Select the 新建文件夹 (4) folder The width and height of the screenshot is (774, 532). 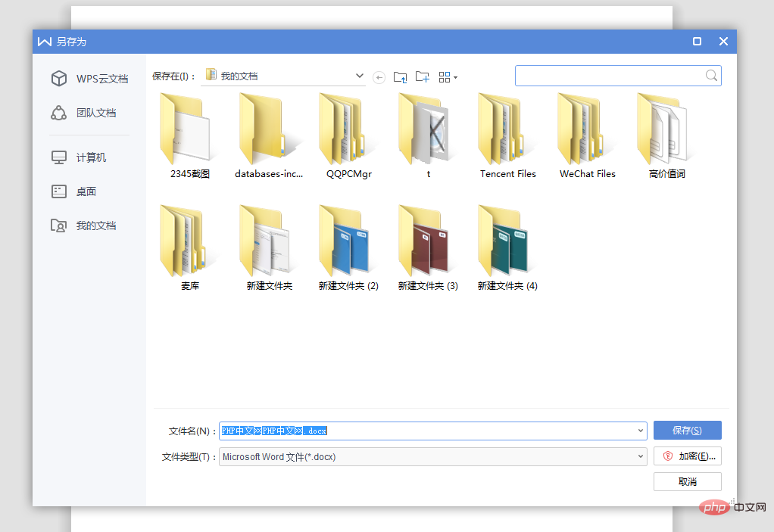(508, 247)
